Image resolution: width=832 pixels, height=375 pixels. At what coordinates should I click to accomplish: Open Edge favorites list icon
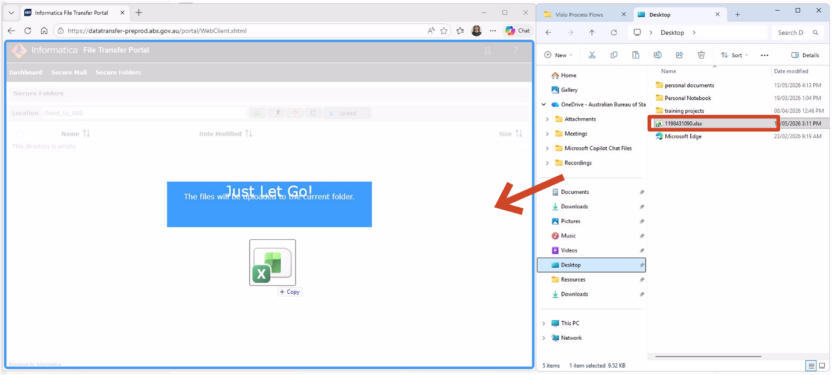[x=460, y=31]
